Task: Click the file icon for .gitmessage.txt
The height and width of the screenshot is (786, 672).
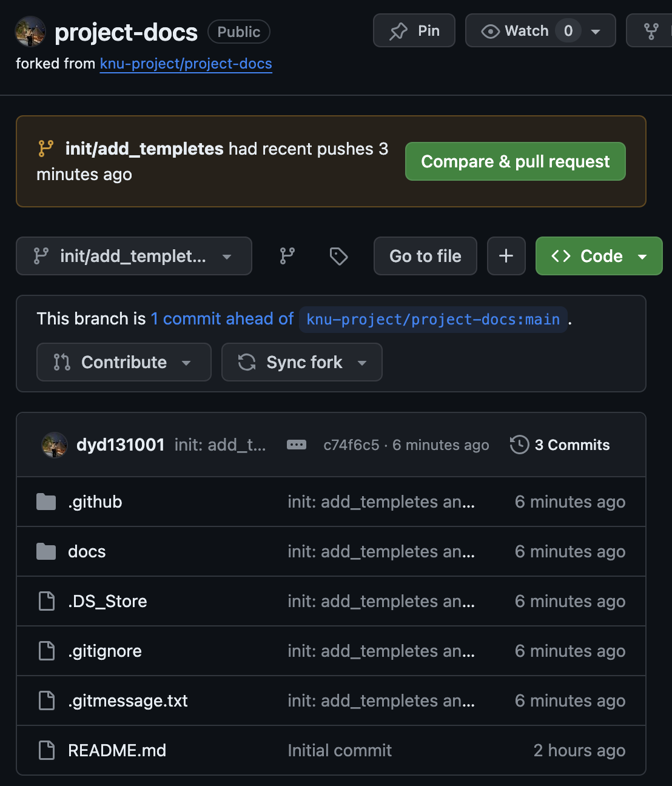Action: [x=47, y=700]
